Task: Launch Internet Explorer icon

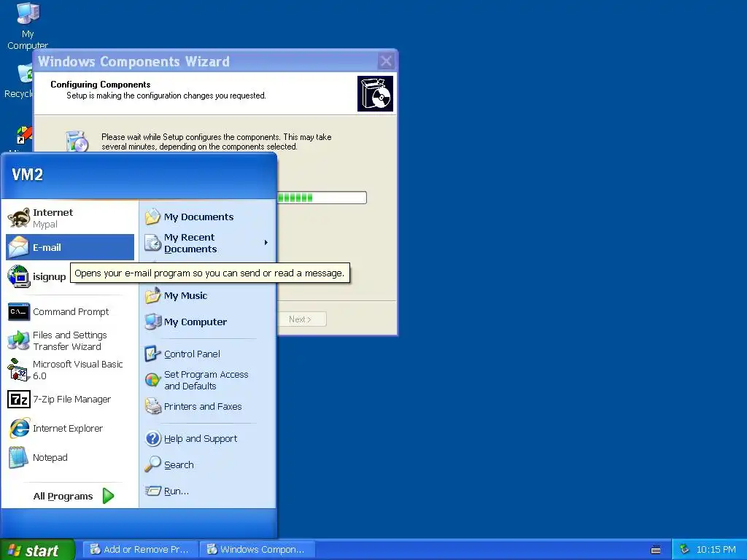Action: pyautogui.click(x=18, y=428)
